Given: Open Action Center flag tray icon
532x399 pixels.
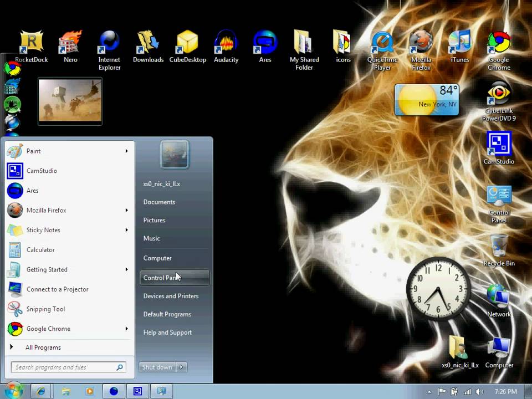Looking at the screenshot, I should (x=442, y=392).
